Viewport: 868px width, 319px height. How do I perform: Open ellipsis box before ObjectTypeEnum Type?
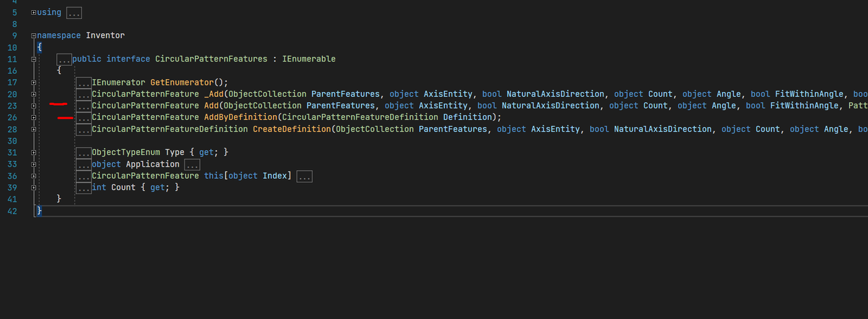pyautogui.click(x=83, y=152)
